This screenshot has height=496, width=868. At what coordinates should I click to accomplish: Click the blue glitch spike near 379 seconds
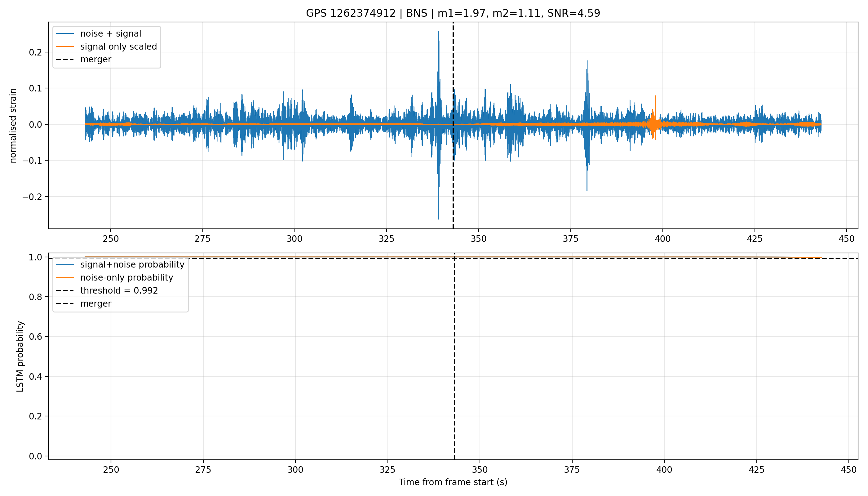(x=587, y=125)
